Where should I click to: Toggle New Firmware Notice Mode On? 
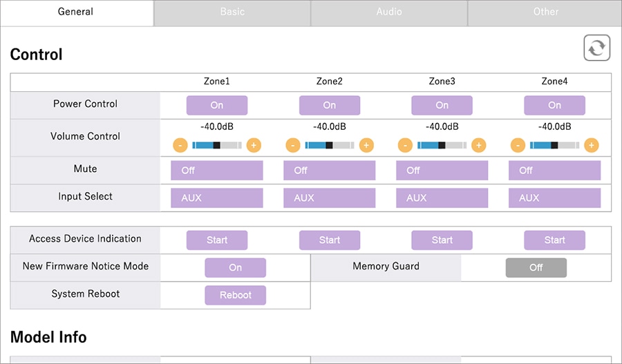(235, 267)
